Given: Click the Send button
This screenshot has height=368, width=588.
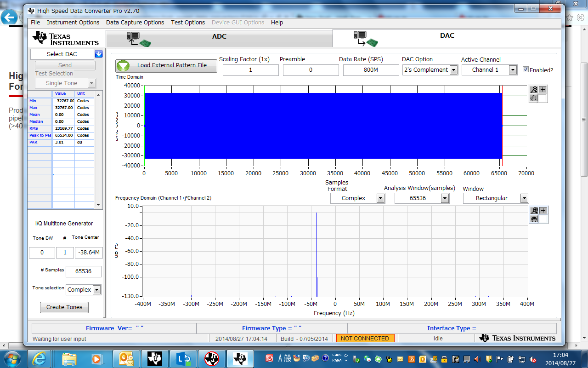Looking at the screenshot, I should (x=65, y=65).
